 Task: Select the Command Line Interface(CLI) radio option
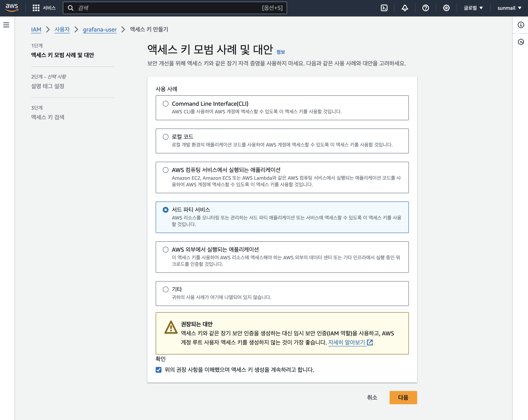click(x=166, y=104)
